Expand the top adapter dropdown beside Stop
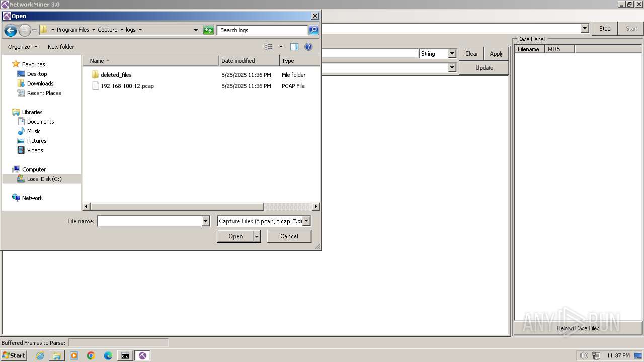644x362 pixels. tap(585, 29)
